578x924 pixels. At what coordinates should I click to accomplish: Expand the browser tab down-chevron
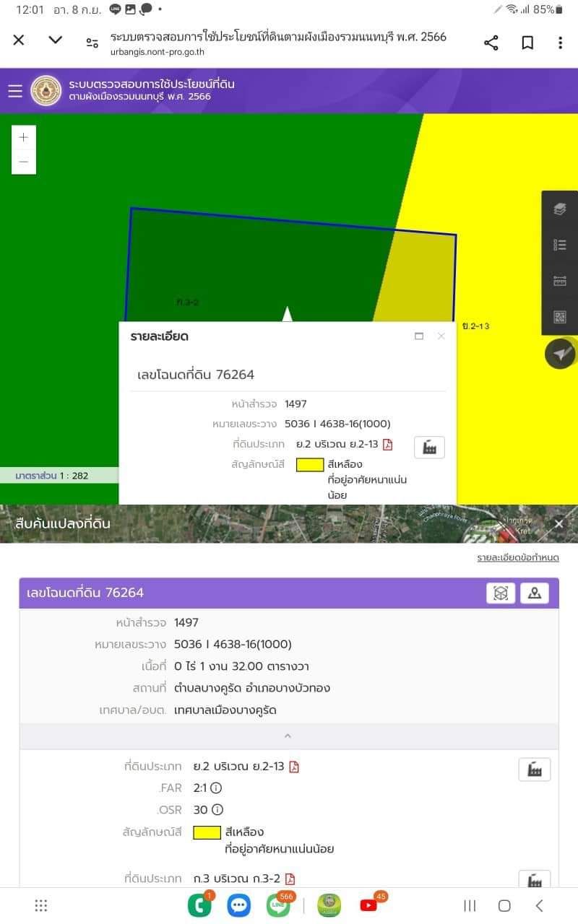click(x=56, y=40)
